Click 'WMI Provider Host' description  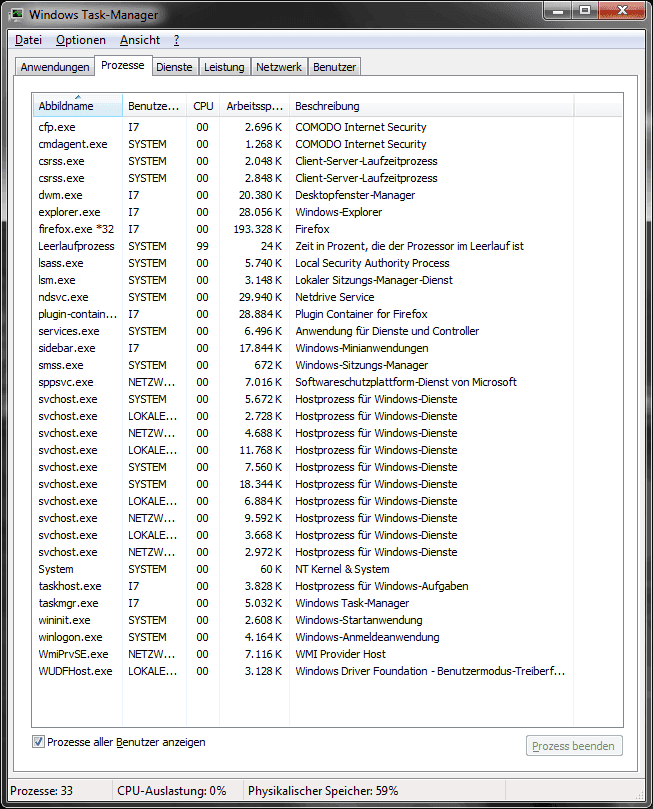pyautogui.click(x=340, y=654)
